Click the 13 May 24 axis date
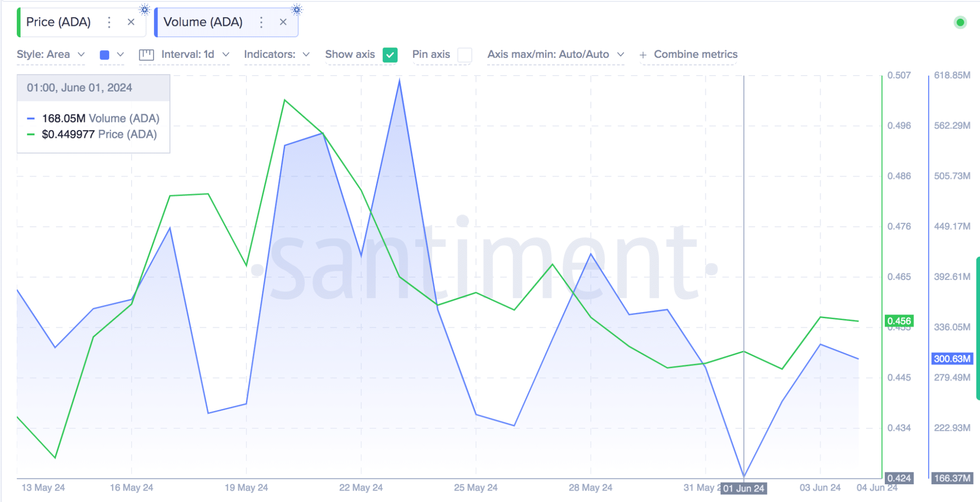The height and width of the screenshot is (502, 980). click(43, 488)
